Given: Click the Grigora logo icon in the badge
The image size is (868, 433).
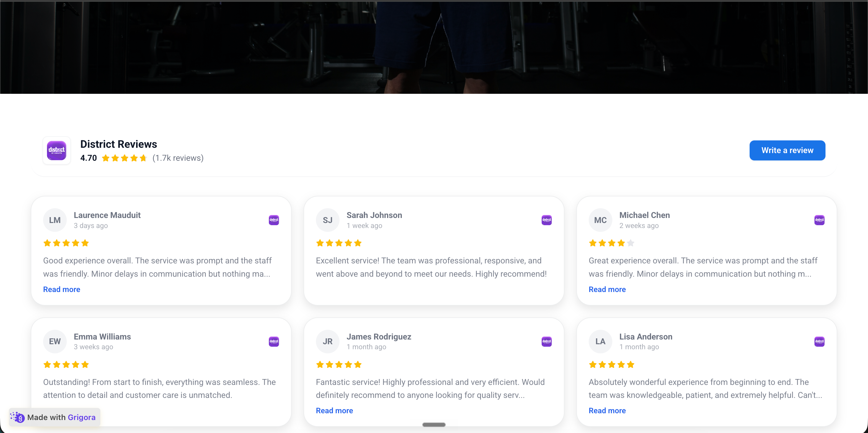Looking at the screenshot, I should coord(17,417).
